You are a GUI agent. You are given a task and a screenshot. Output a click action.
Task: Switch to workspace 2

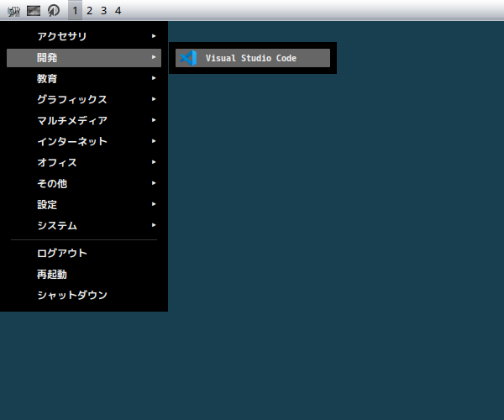click(89, 11)
